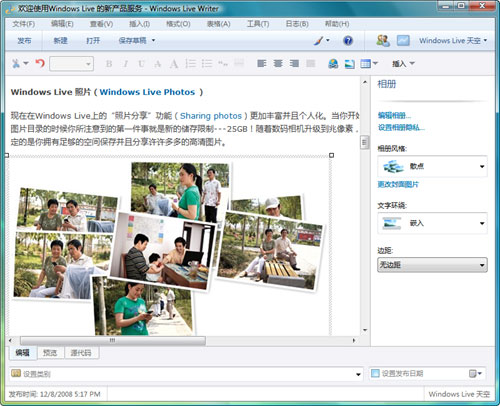The image size is (500, 406).
Task: Click the people contacts icon
Action: pos(383,41)
